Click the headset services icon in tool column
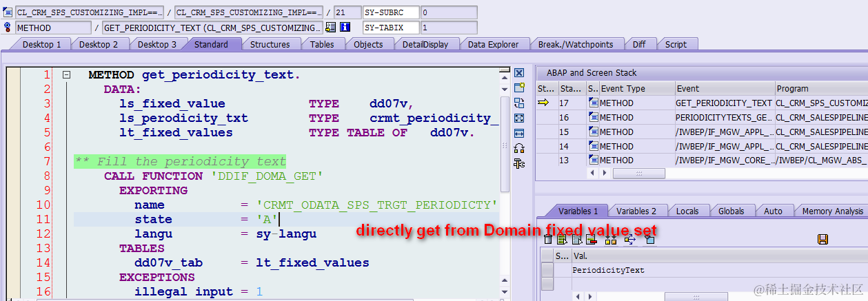 (520, 148)
